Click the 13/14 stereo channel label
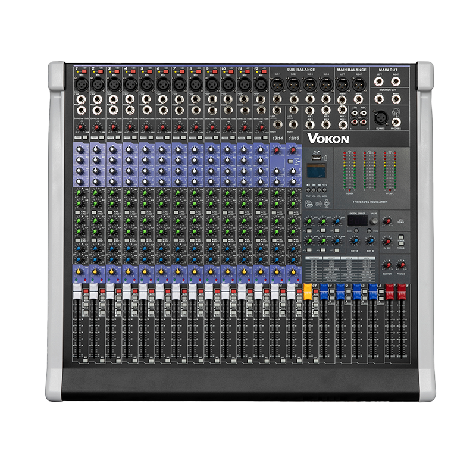Image resolution: width=476 pixels, height=476 pixels. pos(277,139)
